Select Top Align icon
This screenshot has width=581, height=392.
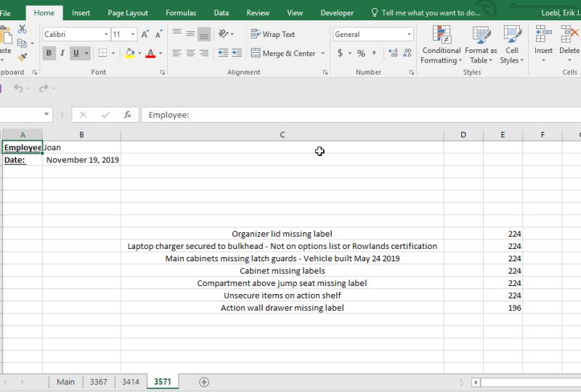point(177,33)
